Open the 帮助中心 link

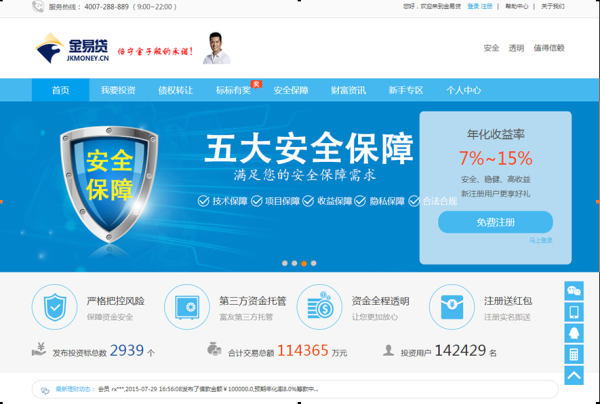[x=517, y=6]
